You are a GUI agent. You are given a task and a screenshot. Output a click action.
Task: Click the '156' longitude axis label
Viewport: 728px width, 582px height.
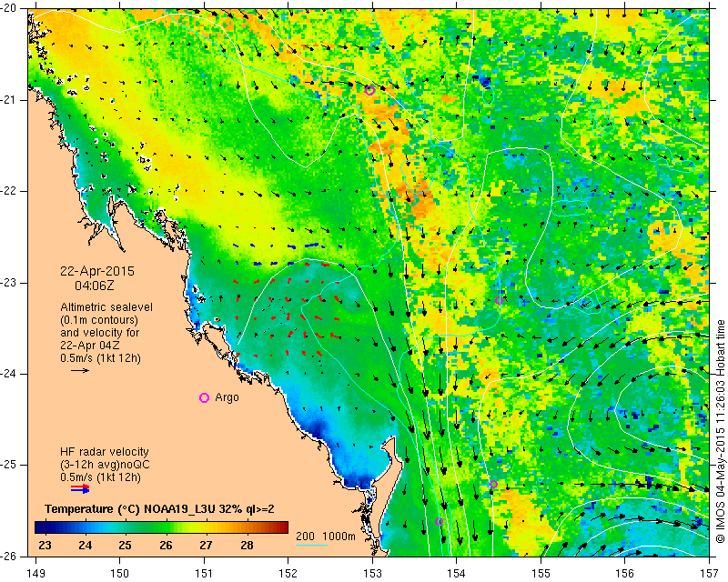point(625,574)
